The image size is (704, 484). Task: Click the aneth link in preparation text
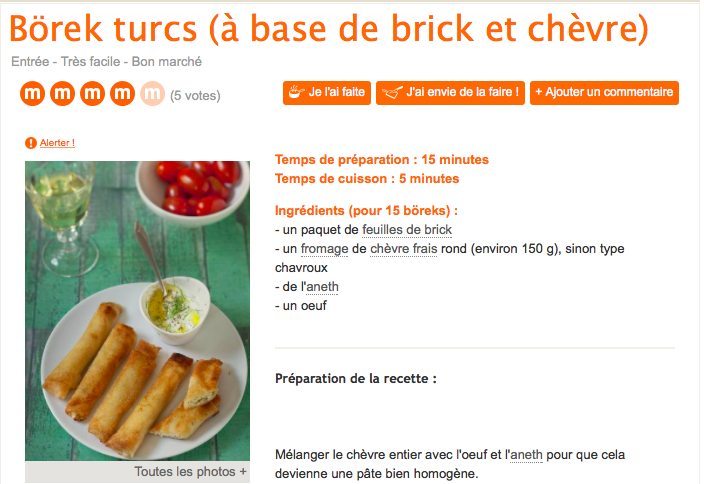click(x=527, y=455)
